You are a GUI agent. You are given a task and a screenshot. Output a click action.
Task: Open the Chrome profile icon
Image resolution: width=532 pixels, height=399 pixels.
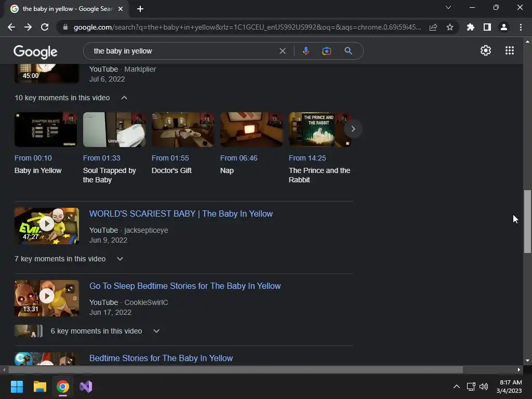(504, 27)
